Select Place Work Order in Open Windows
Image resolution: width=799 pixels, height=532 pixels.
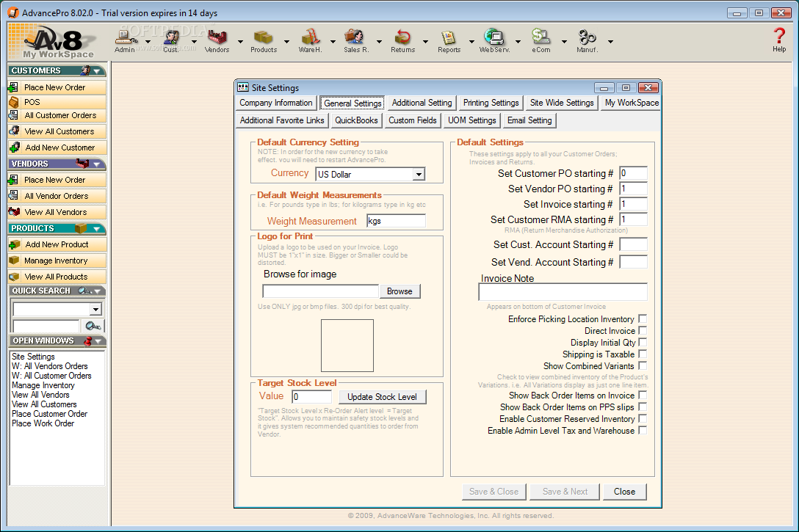tap(43, 423)
